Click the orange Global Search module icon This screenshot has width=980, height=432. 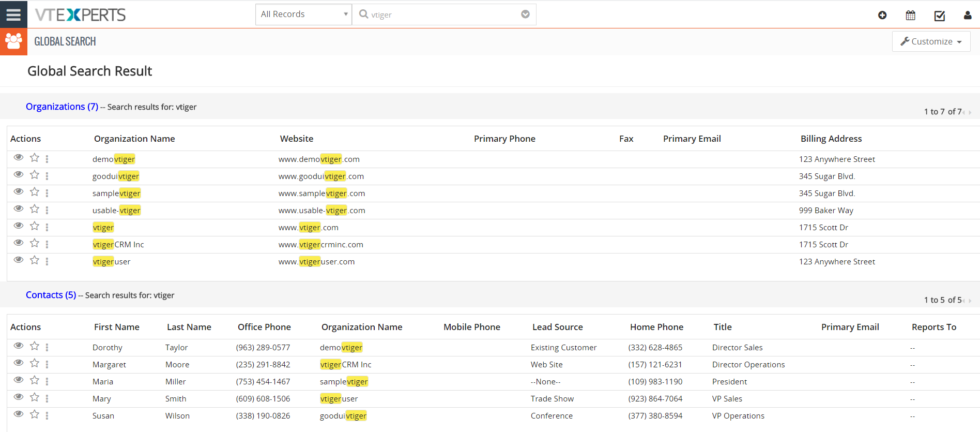(13, 41)
